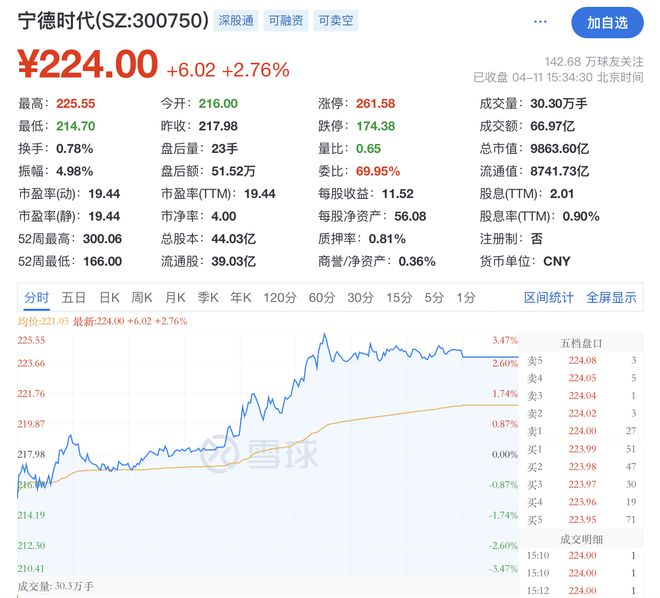Image resolution: width=660 pixels, height=598 pixels.
Task: Click the 涨停 value 261.58
Action: pyautogui.click(x=375, y=104)
